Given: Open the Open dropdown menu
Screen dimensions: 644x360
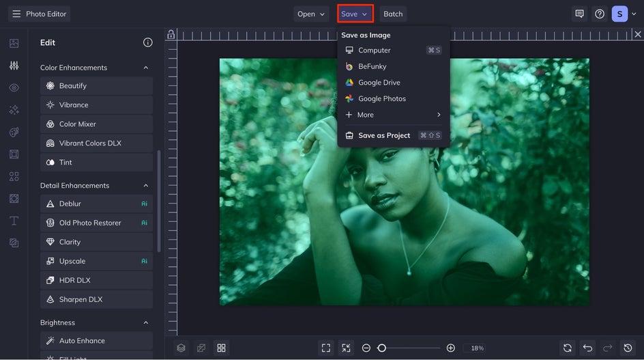Looking at the screenshot, I should click(x=311, y=14).
